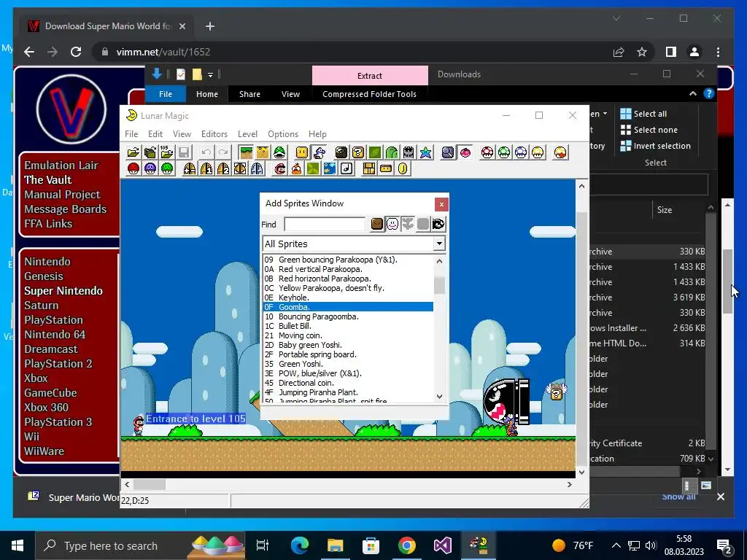This screenshot has width=747, height=560.
Task: Click the Size column header in Explorer
Action: [664, 210]
